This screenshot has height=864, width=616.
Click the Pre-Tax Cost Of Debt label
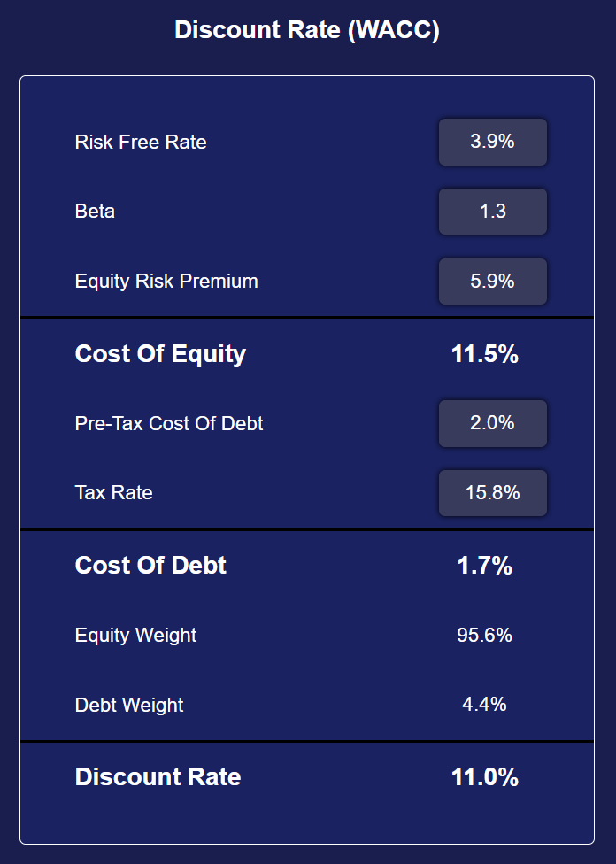[x=168, y=423]
